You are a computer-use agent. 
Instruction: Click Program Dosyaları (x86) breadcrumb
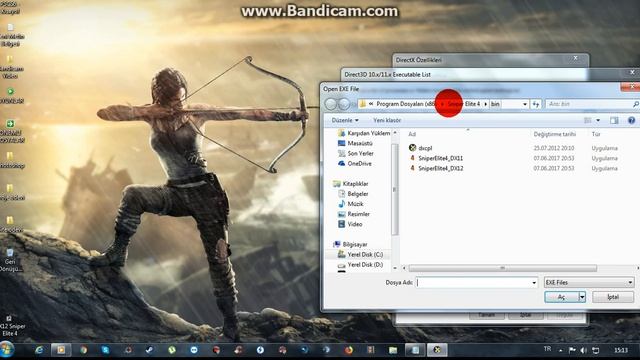pyautogui.click(x=406, y=104)
